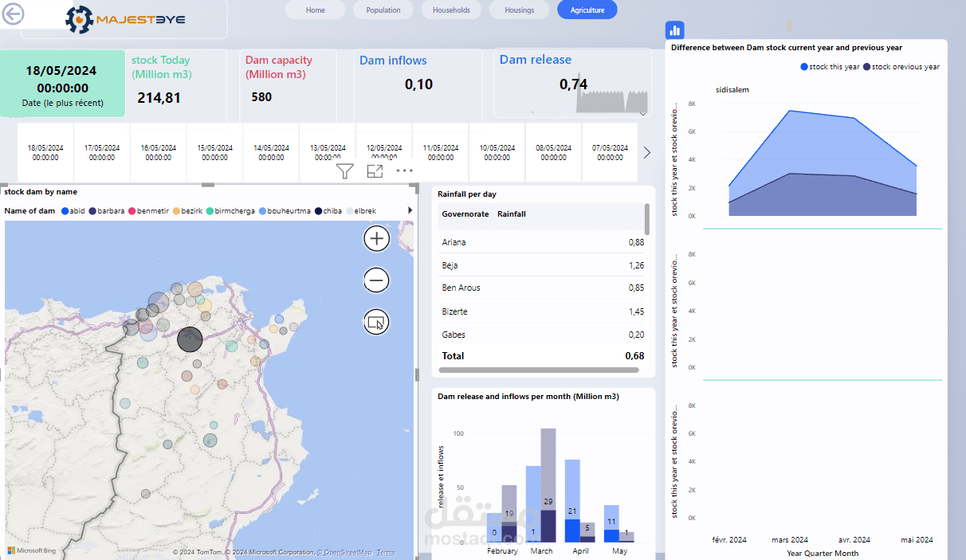This screenshot has height=560, width=966.
Task: Click the 'benmetir' legend color dot
Action: tap(132, 210)
